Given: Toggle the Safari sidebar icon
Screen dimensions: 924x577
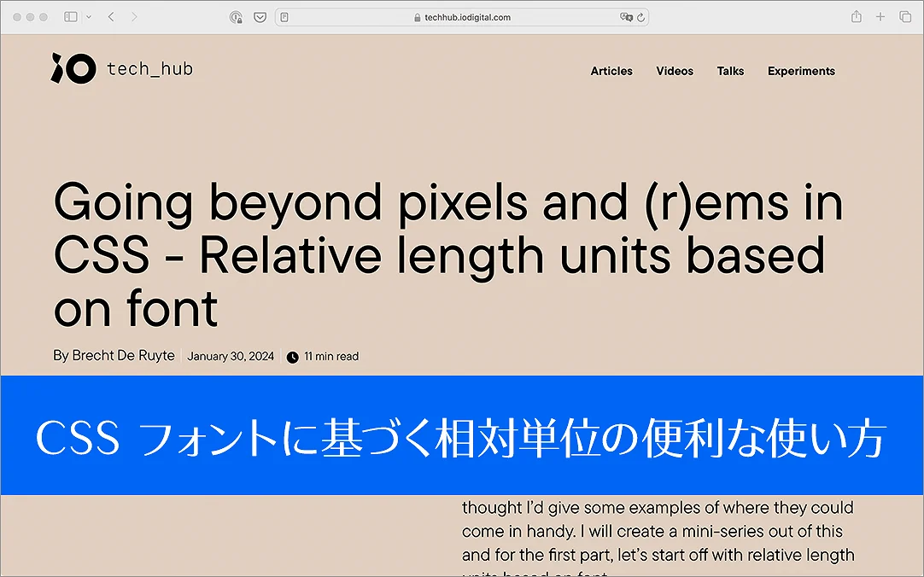Looking at the screenshot, I should [71, 17].
